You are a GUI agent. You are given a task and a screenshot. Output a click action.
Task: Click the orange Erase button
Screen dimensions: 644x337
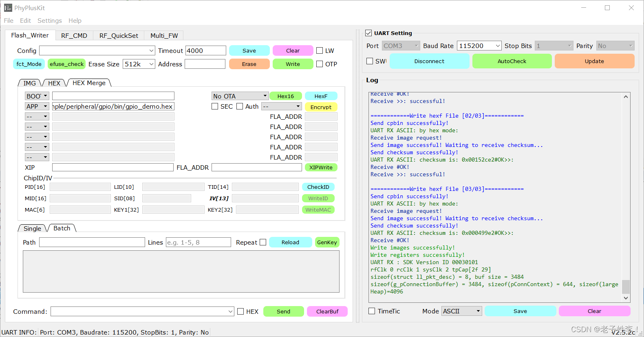(249, 64)
